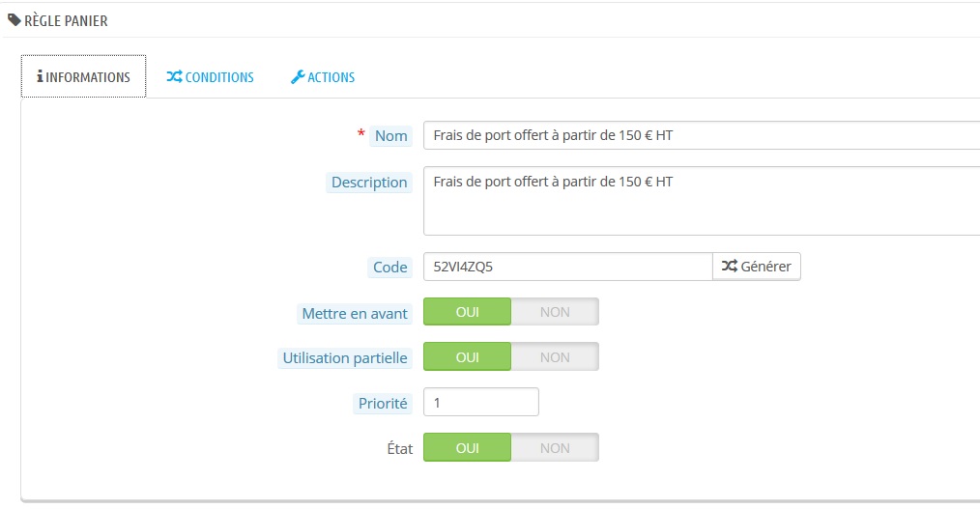
Task: Click the Mettre en avant label
Action: [355, 314]
